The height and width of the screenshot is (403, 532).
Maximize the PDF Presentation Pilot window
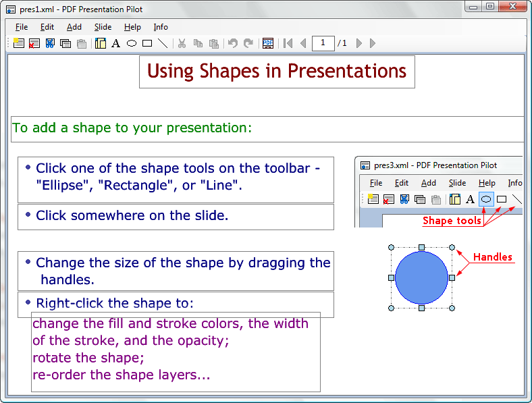pos(490,7)
